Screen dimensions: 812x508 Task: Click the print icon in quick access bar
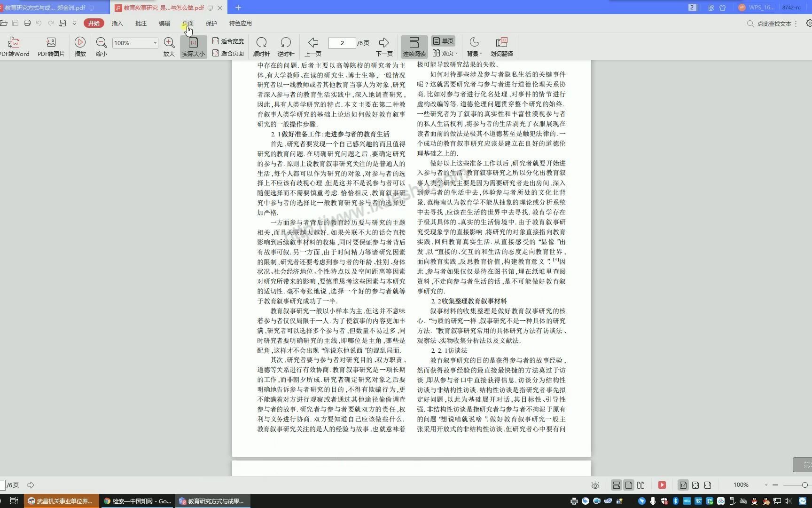27,23
